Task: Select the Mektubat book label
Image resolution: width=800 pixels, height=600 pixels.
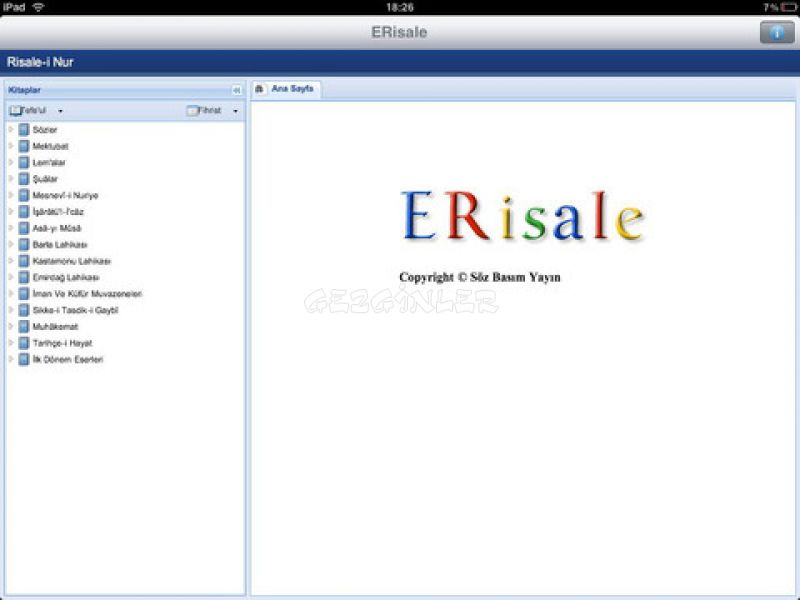Action: [x=51, y=146]
